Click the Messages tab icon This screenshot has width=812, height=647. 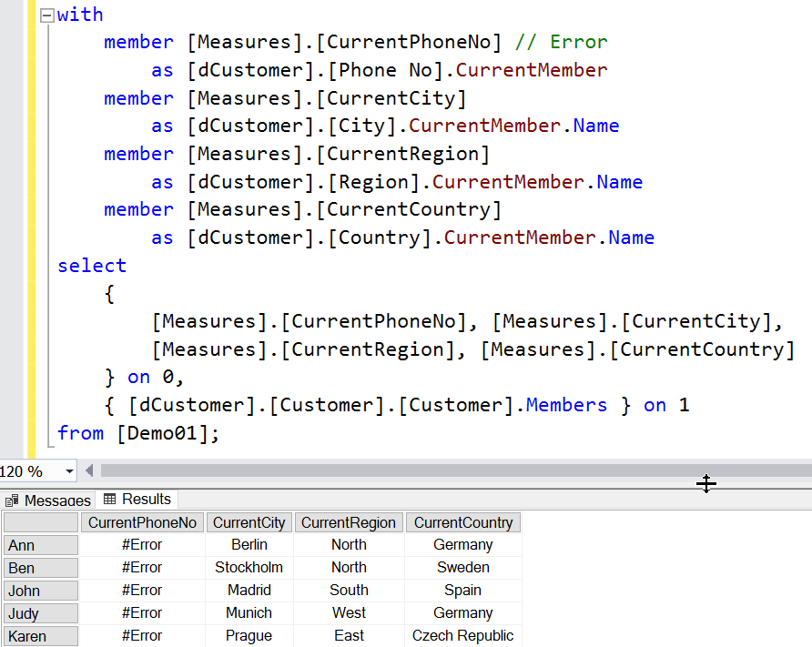[12, 500]
